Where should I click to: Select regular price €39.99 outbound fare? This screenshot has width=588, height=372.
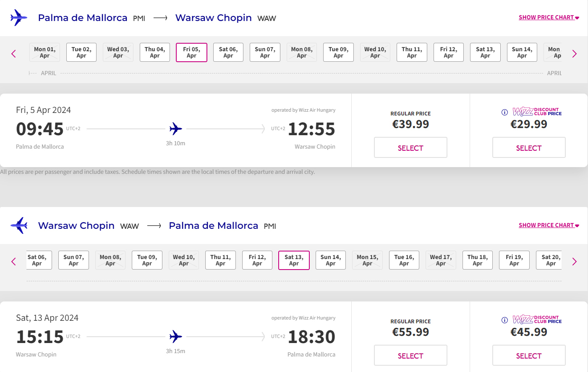(410, 148)
